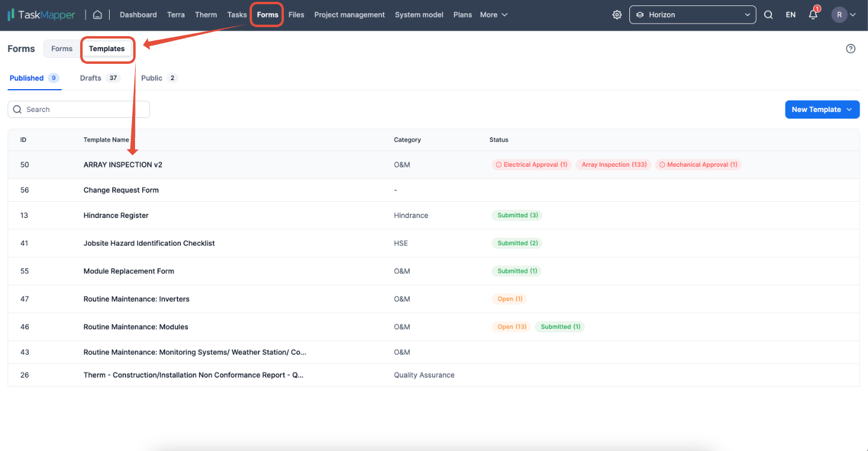
Task: Click the ID column header
Action: pyautogui.click(x=24, y=140)
